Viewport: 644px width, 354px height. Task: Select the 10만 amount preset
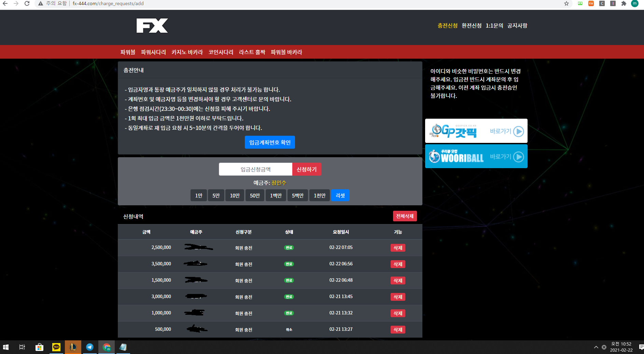click(235, 195)
